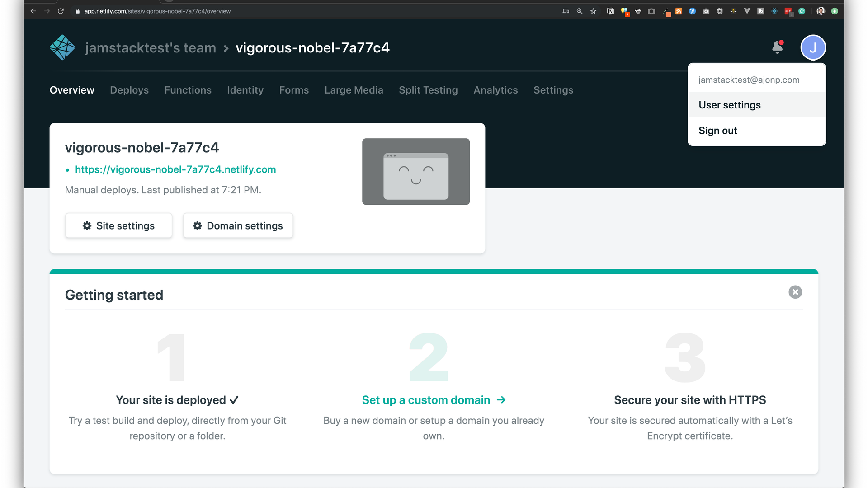The image size is (868, 488).
Task: Open the Notion extension icon
Action: tap(610, 11)
